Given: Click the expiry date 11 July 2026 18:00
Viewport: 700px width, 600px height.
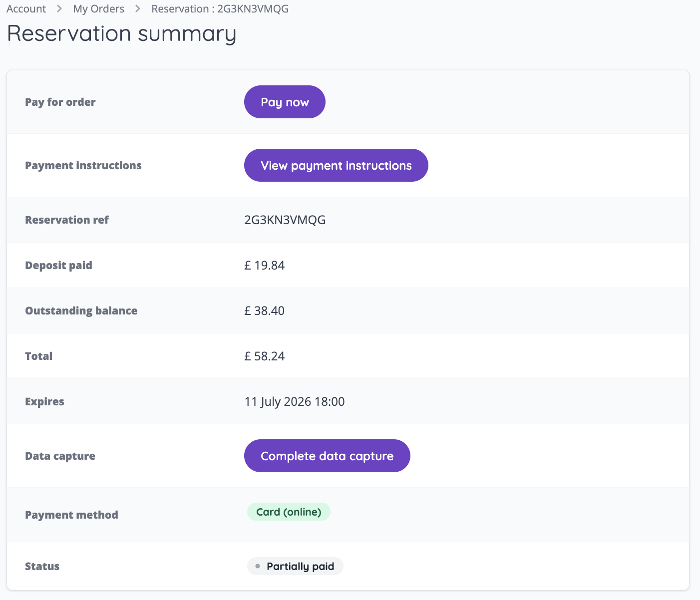Looking at the screenshot, I should [294, 401].
